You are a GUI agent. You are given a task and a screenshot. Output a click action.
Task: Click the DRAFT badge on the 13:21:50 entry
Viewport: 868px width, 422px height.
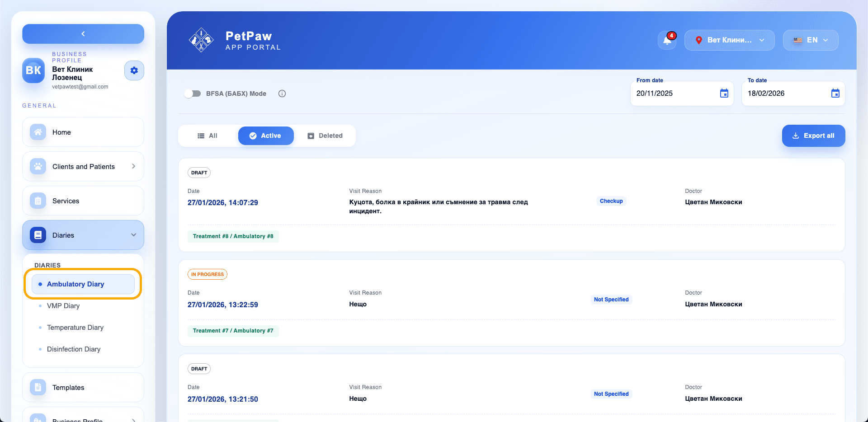(199, 369)
